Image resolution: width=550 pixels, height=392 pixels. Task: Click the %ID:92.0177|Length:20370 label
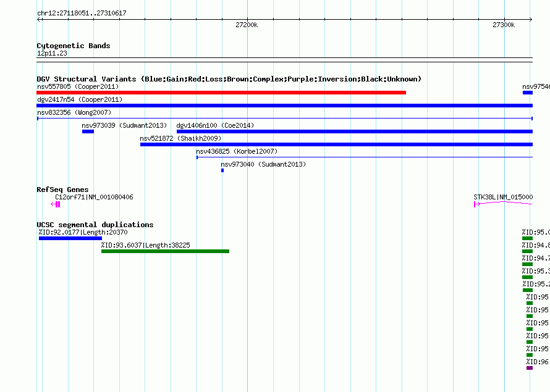point(83,232)
